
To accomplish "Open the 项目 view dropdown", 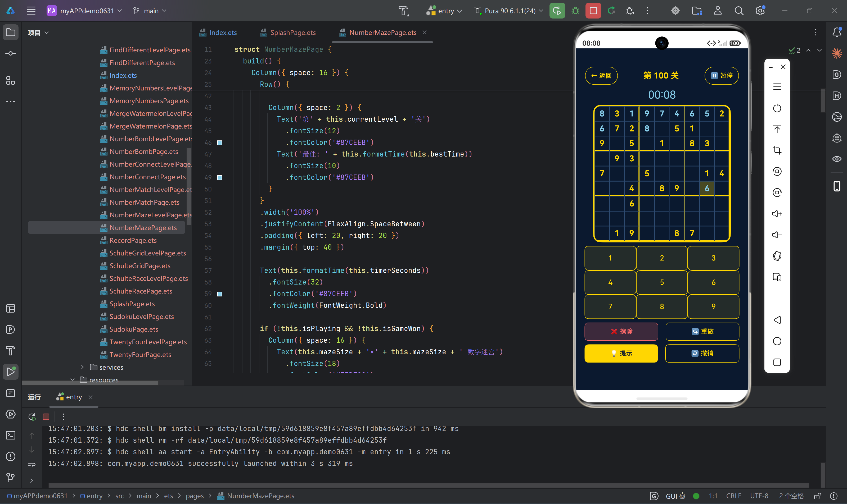I will coord(38,33).
